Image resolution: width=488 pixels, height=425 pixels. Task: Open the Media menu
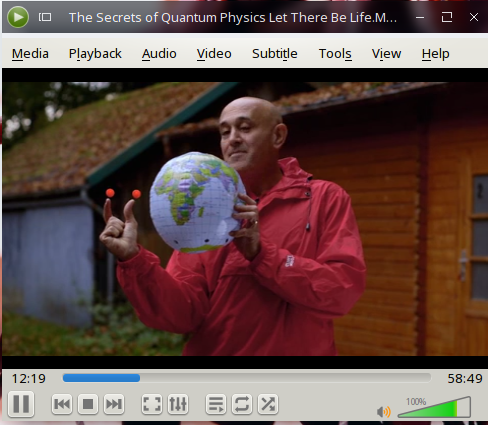(30, 54)
